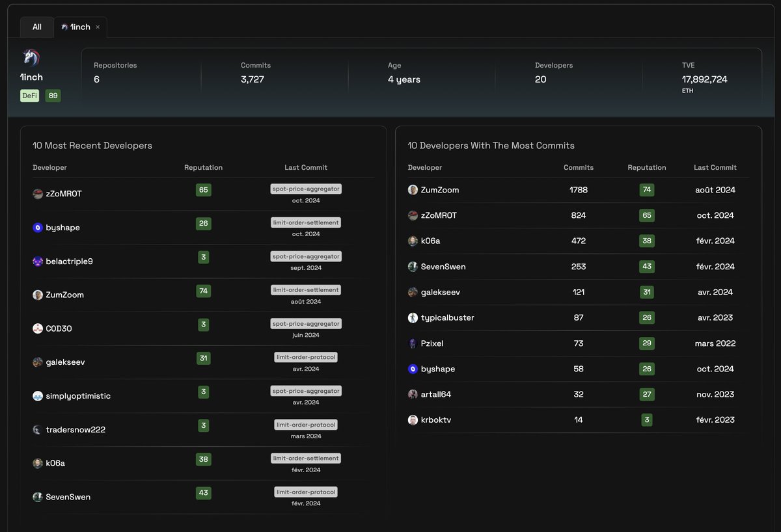Click Last Commit header in recent developers table

coord(306,168)
